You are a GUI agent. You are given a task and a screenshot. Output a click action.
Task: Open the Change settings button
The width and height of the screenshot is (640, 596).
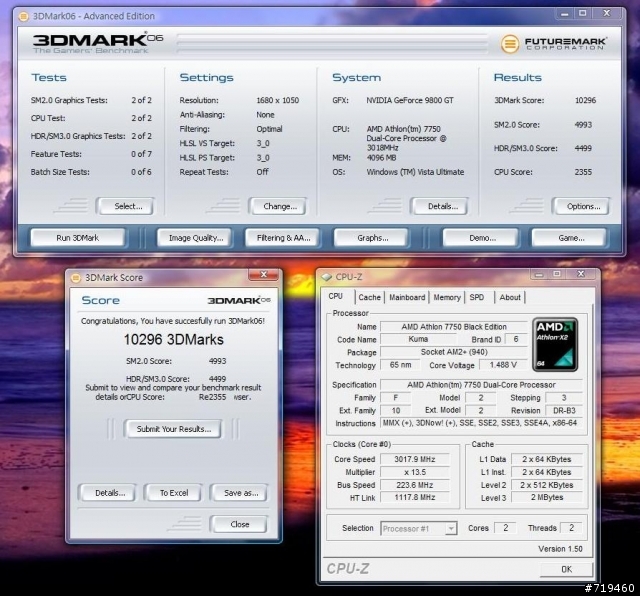[x=278, y=206]
